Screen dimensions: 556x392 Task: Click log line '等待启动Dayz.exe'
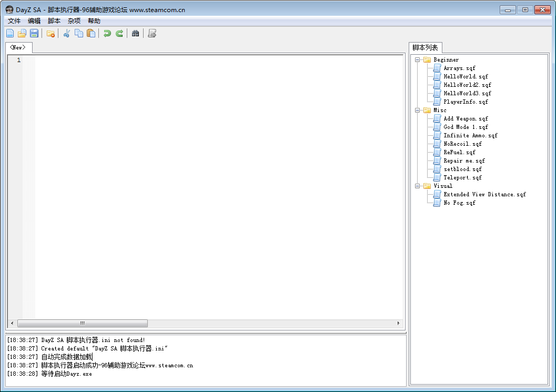click(x=49, y=374)
